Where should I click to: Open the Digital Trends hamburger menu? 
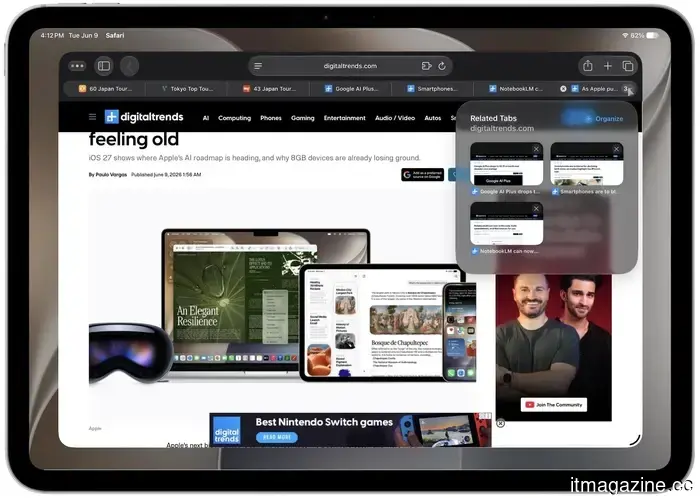(x=92, y=117)
